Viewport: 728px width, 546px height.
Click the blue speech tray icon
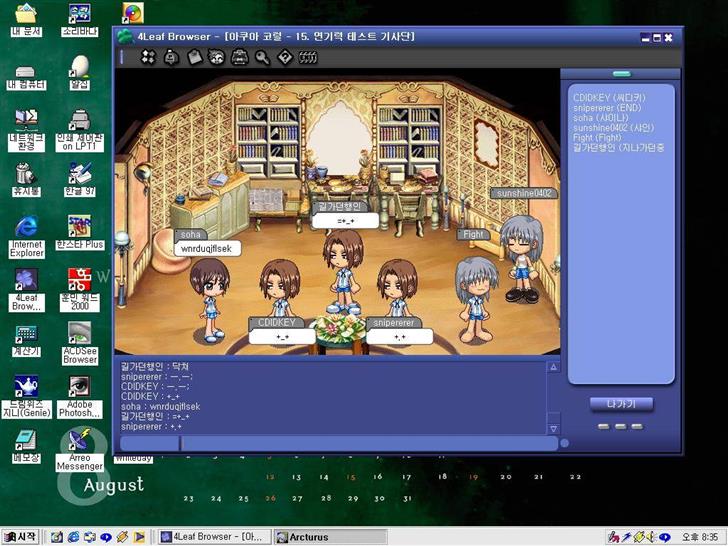[665, 537]
